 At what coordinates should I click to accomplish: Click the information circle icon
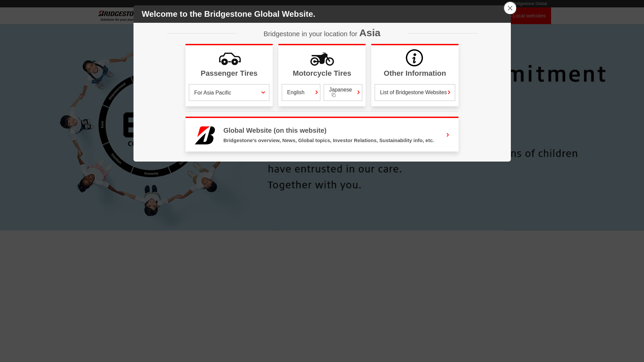(x=414, y=58)
